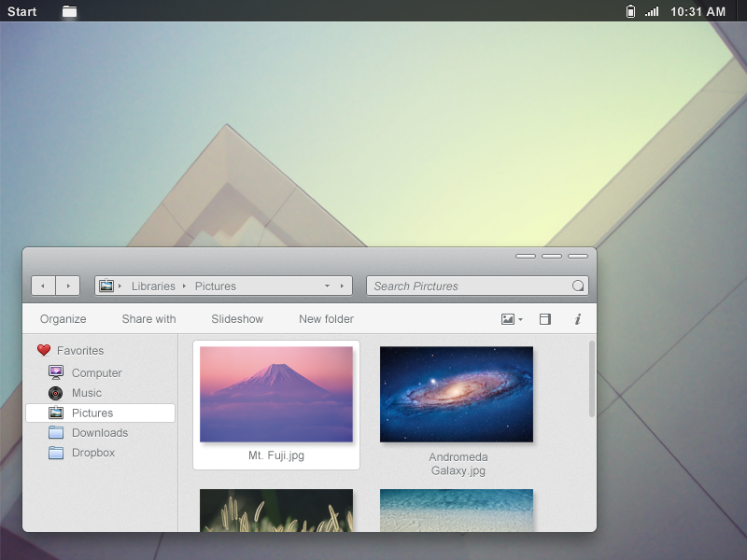Click the search magnifier icon

[x=578, y=286]
